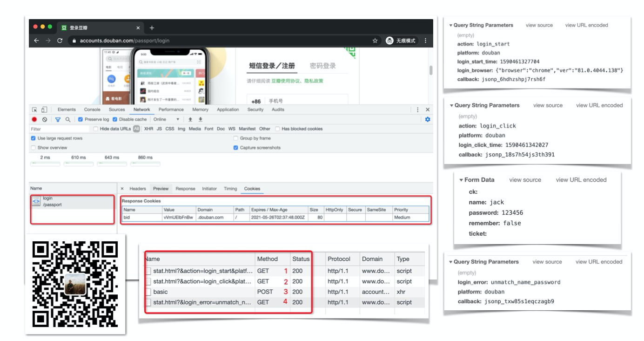Open the 隐私政策 link
The image size is (644, 341).
[x=314, y=81]
